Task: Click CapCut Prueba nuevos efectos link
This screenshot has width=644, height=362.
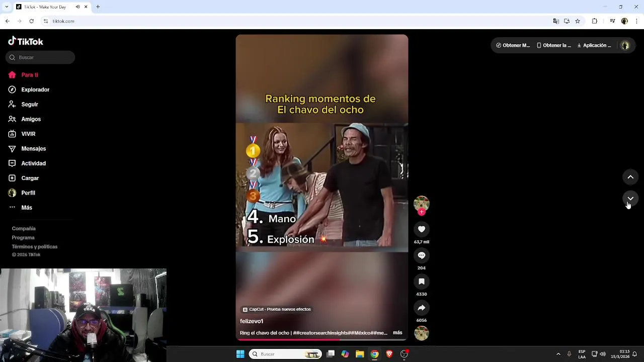Action: point(277,309)
